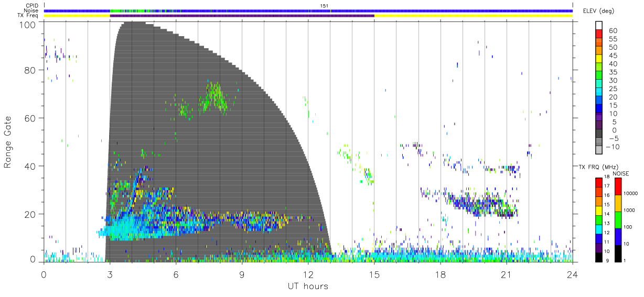Click the NOISE legend title
This screenshot has height=297, width=644.
tap(621, 173)
